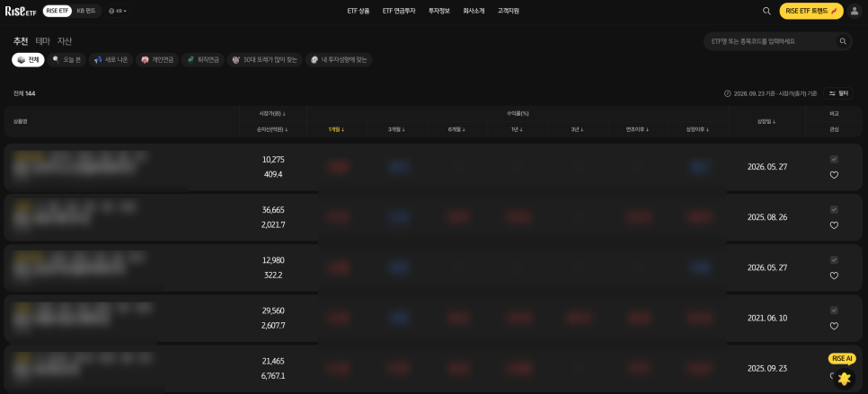Sort by 순자산(억원) column

click(x=272, y=129)
